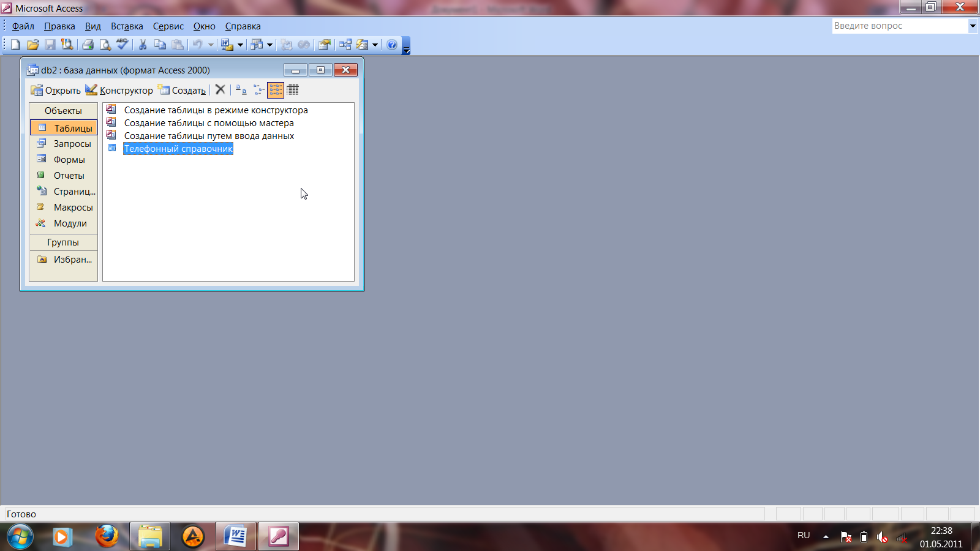Open the Окно menu
Image resolution: width=980 pixels, height=551 pixels.
tap(205, 26)
